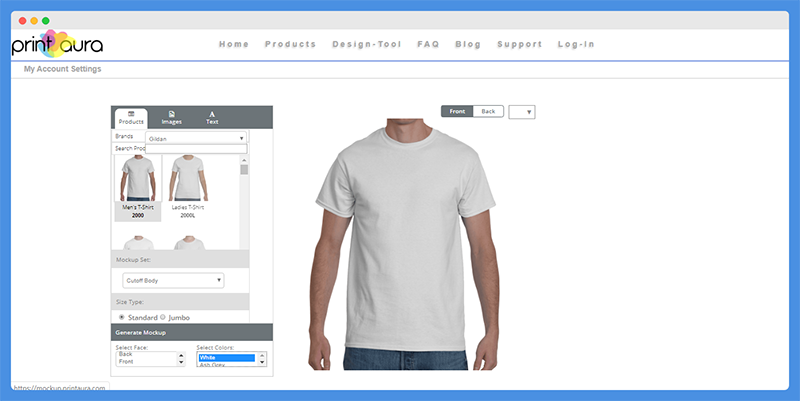Image resolution: width=800 pixels, height=401 pixels.
Task: Click the Brands label
Action: [124, 136]
